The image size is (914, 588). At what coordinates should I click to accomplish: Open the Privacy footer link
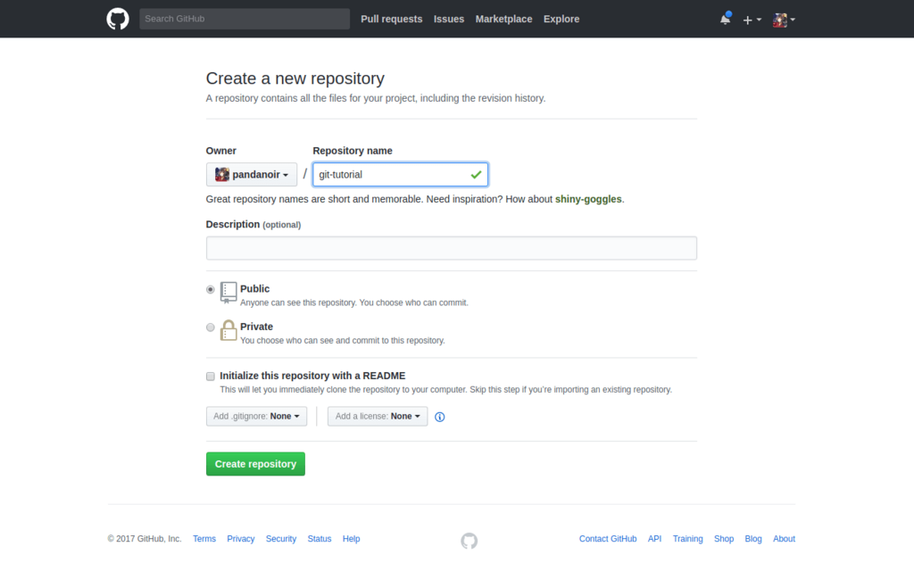tap(241, 538)
